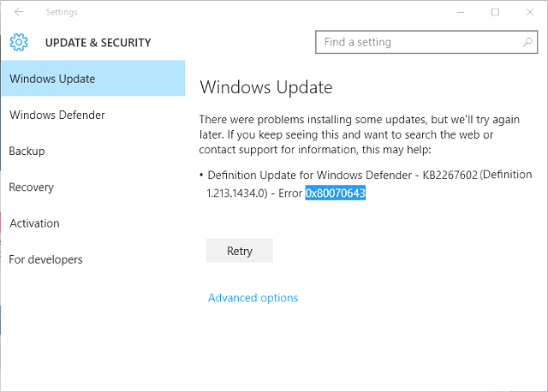Click the Settings window title text
This screenshot has height=392, width=548.
pos(62,12)
